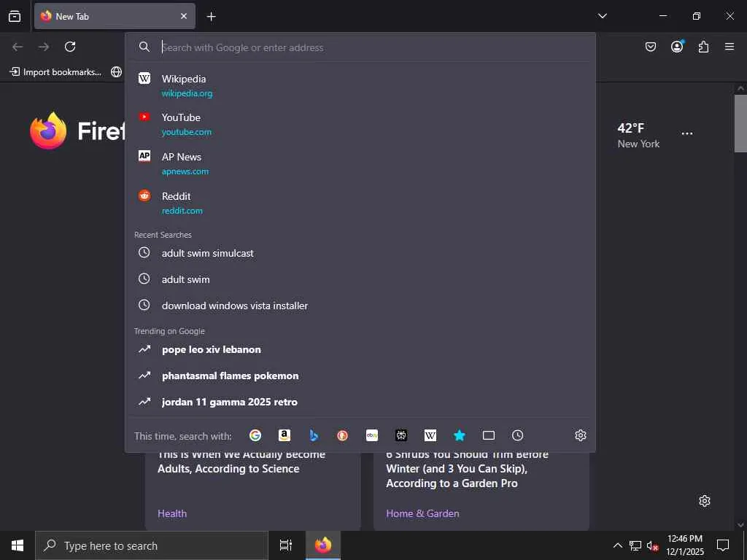This screenshot has height=560, width=747.
Task: Open the notification center icon
Action: [723, 545]
